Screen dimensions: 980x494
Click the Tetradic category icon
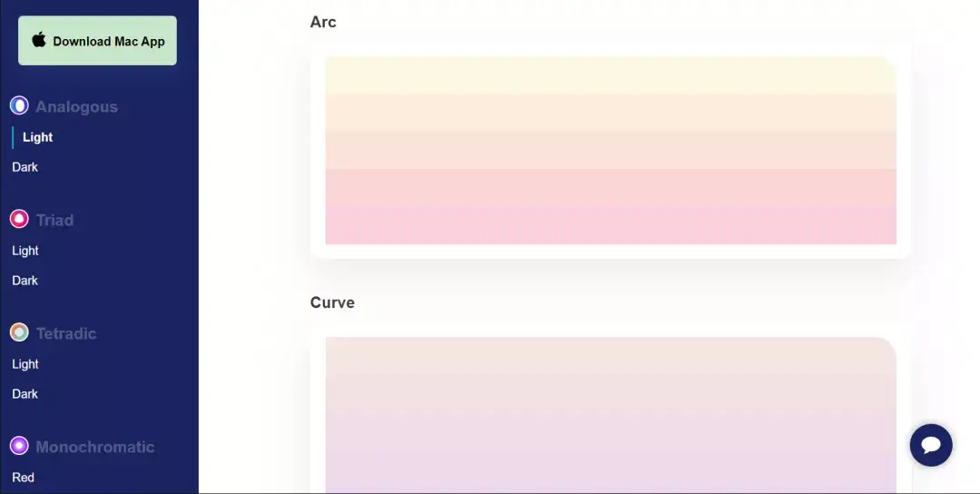click(19, 332)
